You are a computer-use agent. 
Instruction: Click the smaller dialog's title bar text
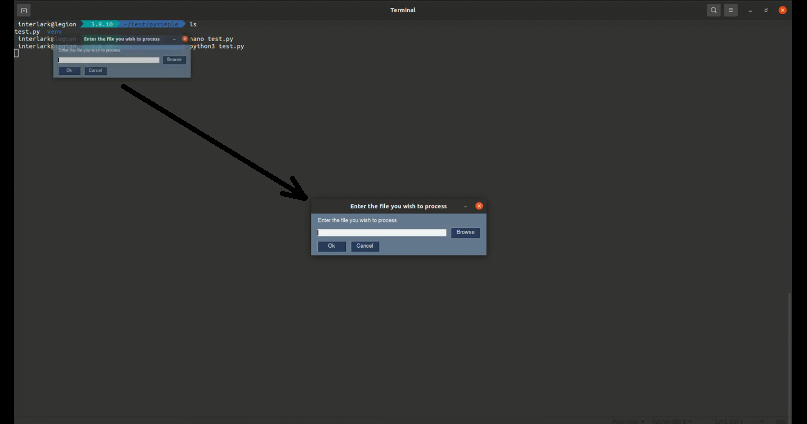(x=121, y=39)
